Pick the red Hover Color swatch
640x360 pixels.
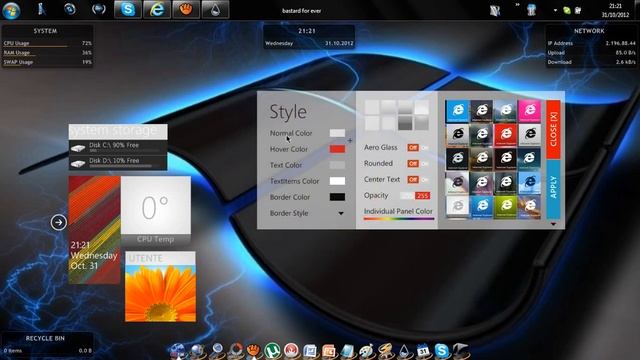pos(337,149)
